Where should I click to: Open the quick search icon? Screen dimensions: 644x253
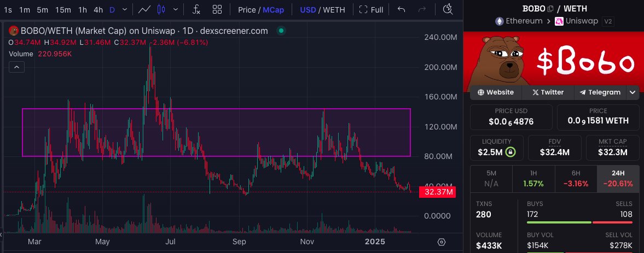(x=448, y=9)
